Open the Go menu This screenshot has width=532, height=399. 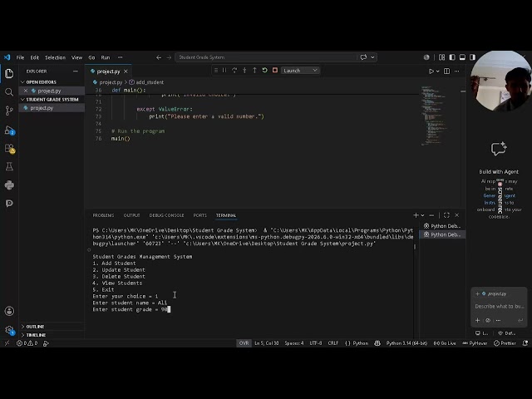click(x=91, y=57)
